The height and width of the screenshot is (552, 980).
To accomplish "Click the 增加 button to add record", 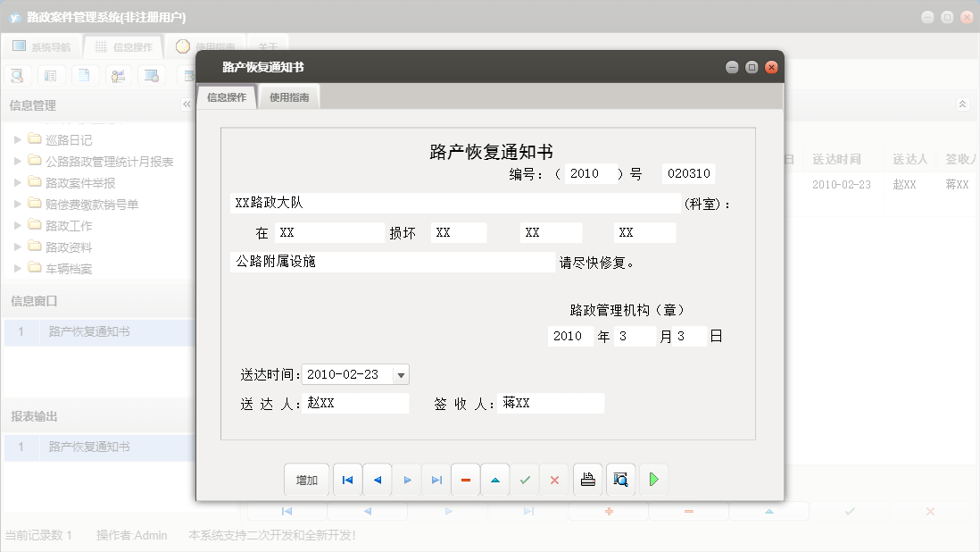I will coord(306,480).
